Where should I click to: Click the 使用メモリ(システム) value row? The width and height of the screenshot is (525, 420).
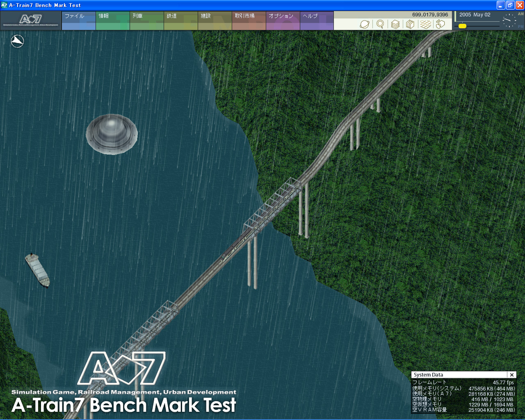click(x=463, y=388)
